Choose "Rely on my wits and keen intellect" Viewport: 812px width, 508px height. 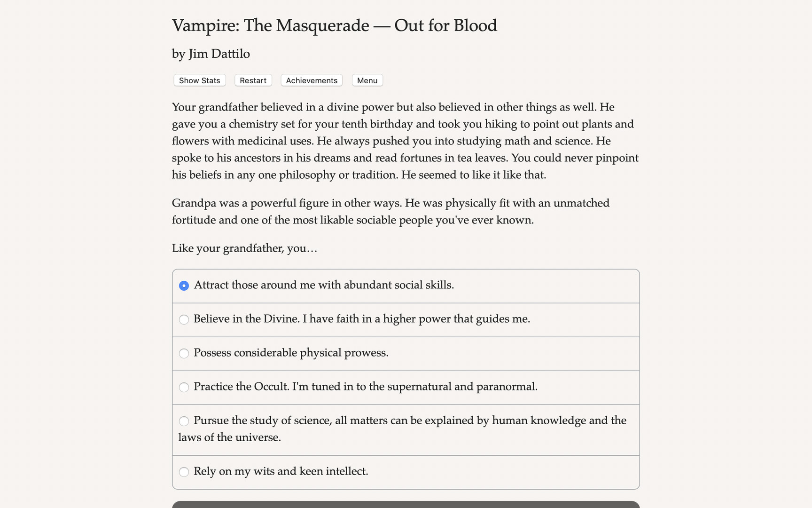coord(281,471)
